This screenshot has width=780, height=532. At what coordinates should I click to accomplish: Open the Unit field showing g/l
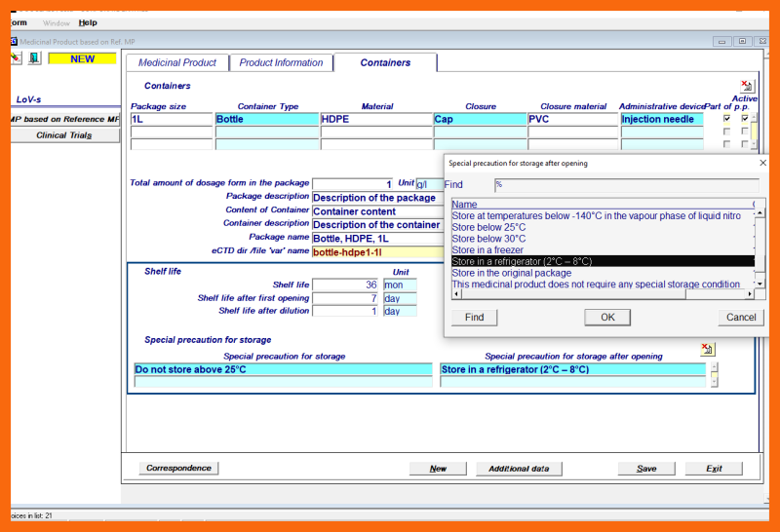point(430,184)
